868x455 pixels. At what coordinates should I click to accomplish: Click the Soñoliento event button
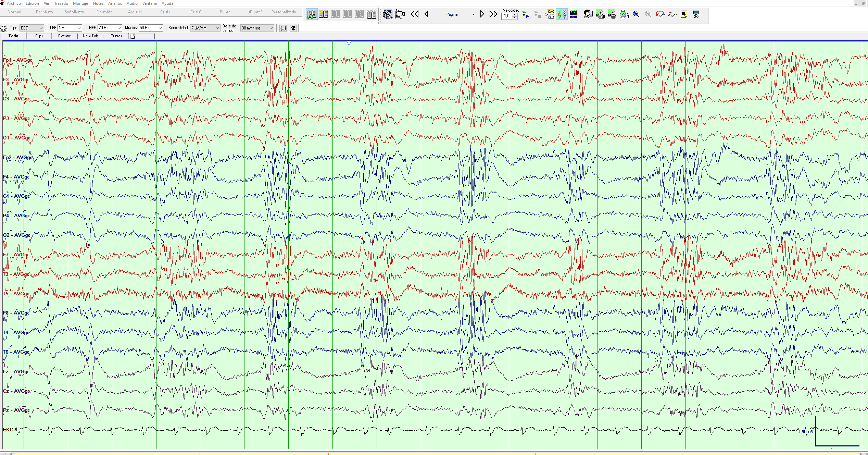pyautogui.click(x=74, y=12)
